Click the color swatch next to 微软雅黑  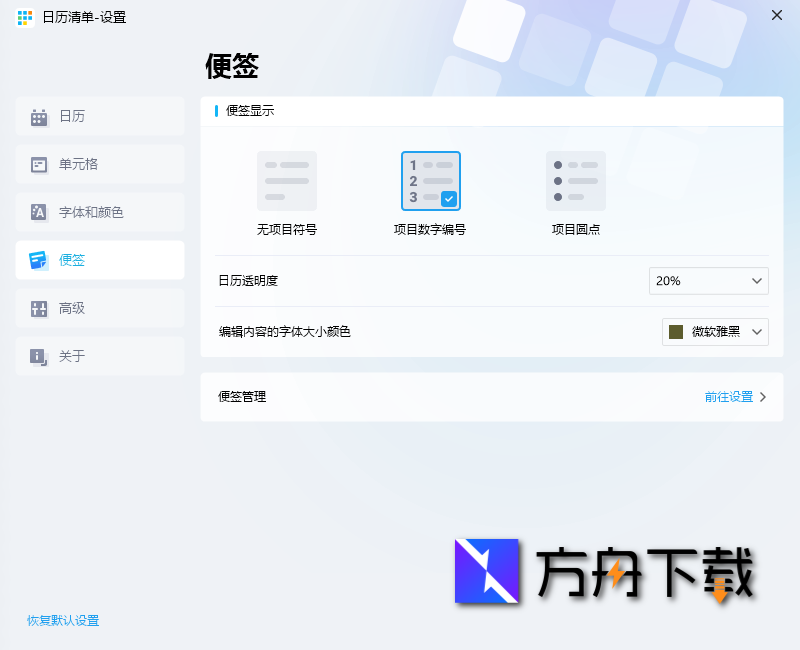pyautogui.click(x=678, y=331)
